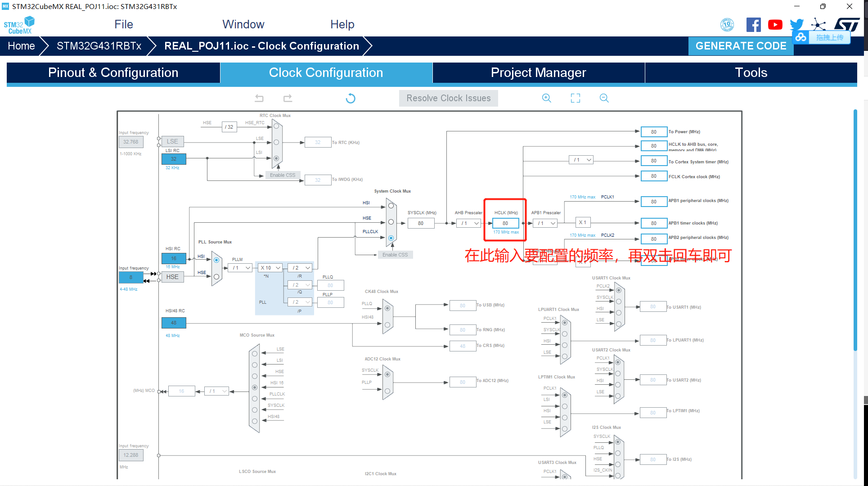
Task: Open the ST YouTube channel icon
Action: click(775, 25)
